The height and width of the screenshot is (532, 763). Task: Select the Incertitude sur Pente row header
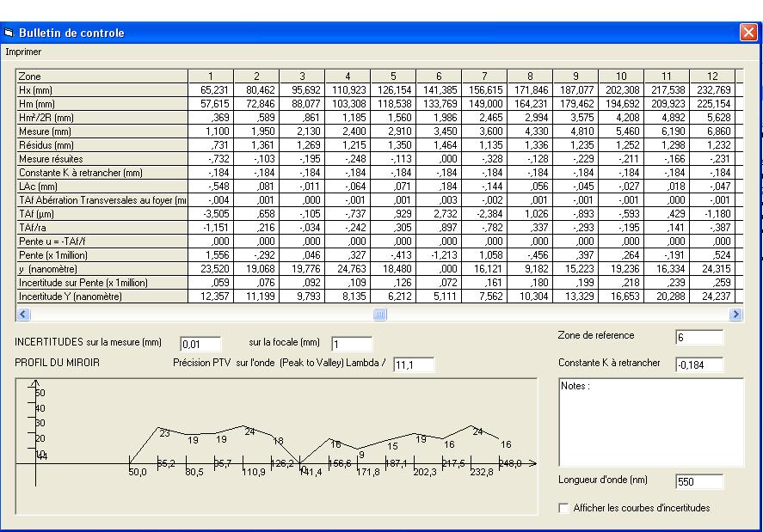[x=102, y=283]
